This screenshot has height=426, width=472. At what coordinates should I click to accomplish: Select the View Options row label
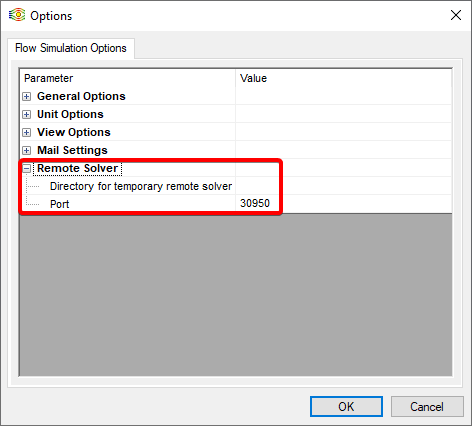[x=74, y=132]
